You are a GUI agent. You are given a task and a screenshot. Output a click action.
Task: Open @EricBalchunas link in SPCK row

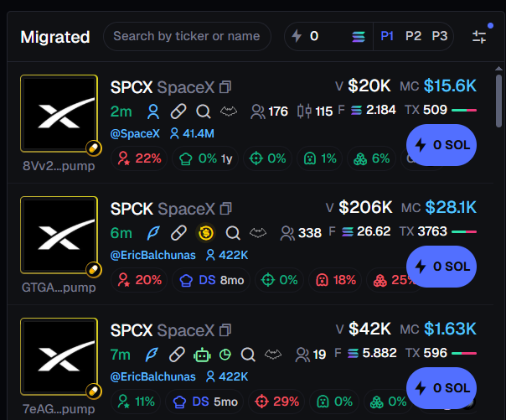[x=153, y=255]
